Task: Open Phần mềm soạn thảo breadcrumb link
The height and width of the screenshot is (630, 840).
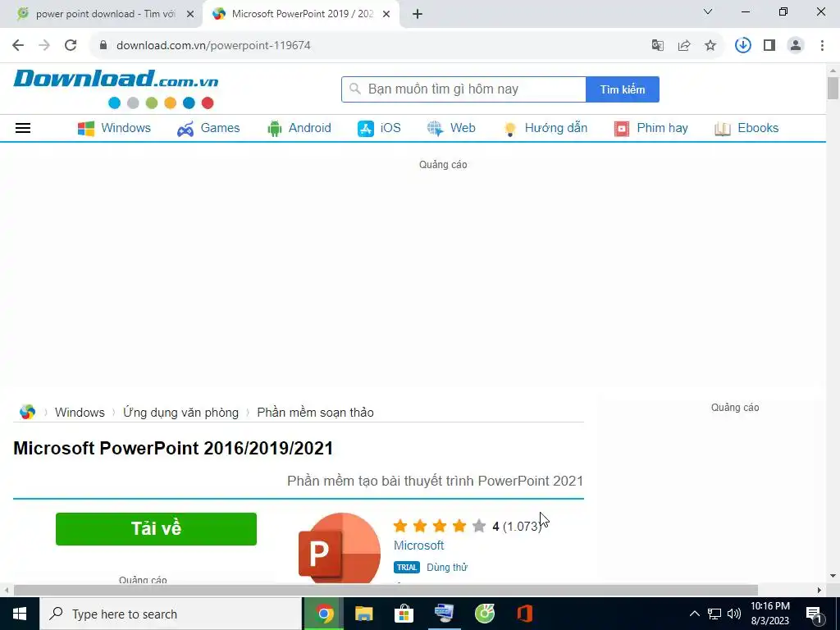Action: (316, 412)
